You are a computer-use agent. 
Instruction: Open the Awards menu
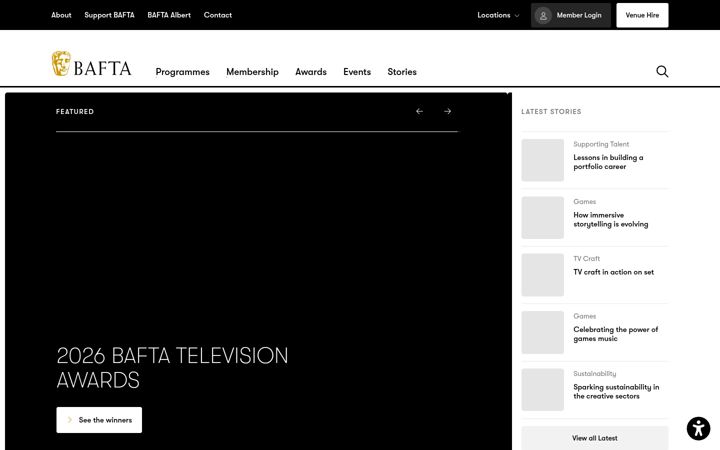coord(311,72)
